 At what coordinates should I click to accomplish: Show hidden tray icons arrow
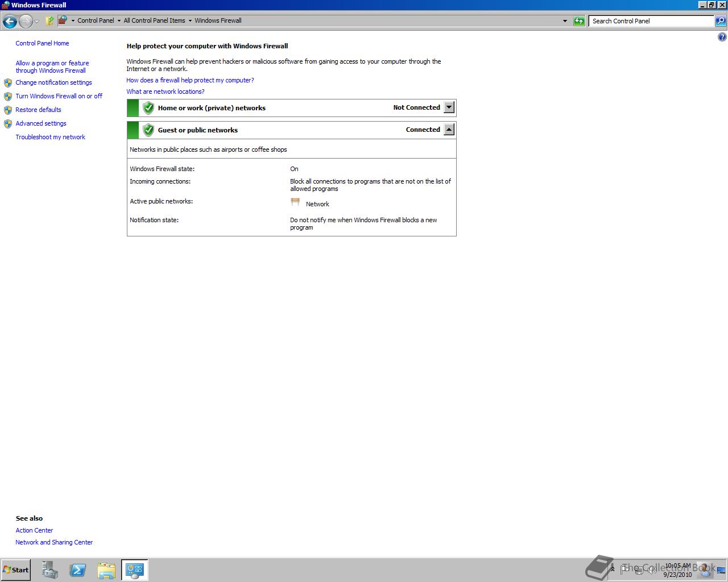tap(613, 569)
